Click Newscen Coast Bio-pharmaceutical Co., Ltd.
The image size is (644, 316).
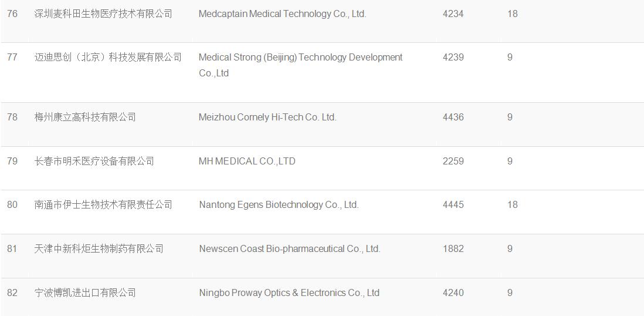pos(290,248)
